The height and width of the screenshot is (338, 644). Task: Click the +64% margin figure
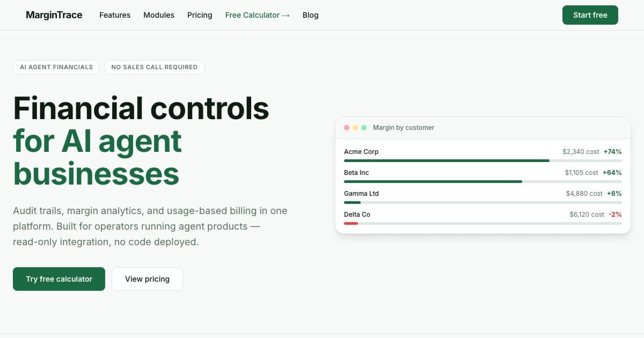[x=612, y=173]
